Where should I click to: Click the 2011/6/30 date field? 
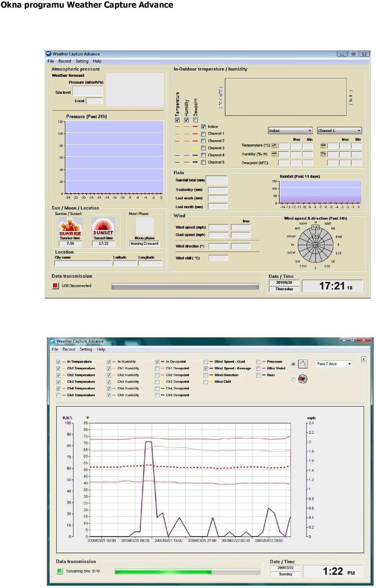pos(284,282)
